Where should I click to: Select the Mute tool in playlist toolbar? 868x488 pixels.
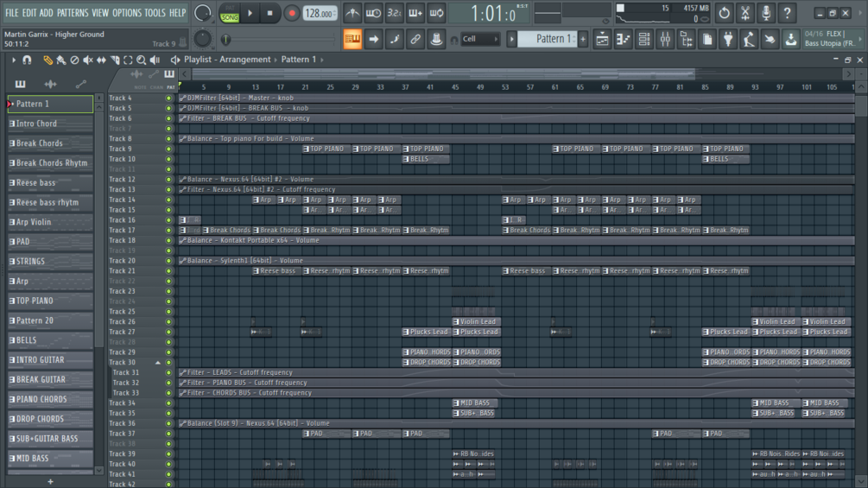click(x=88, y=60)
